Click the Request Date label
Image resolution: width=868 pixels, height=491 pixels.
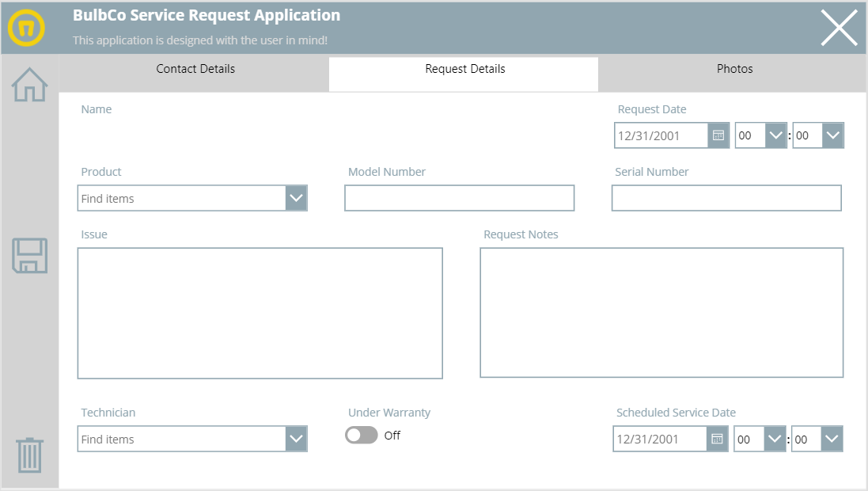[652, 109]
